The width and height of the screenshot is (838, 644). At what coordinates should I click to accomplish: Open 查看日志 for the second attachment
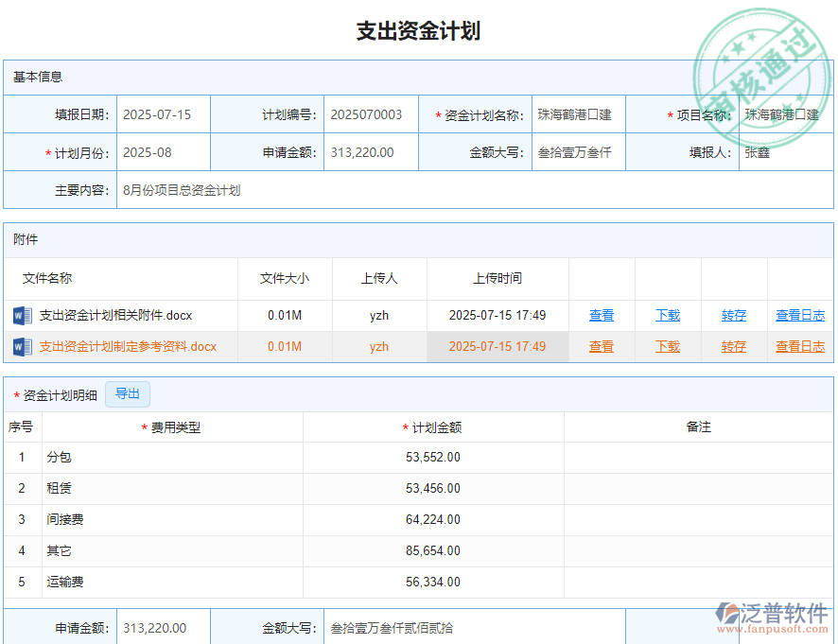[x=799, y=346]
